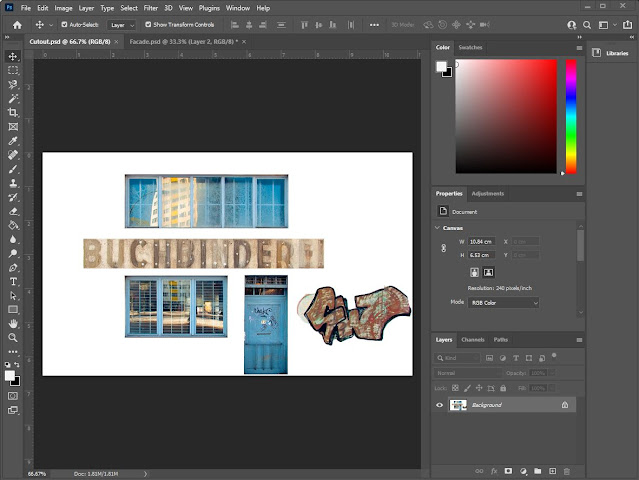
Task: Open the Filter menu
Action: (x=150, y=8)
